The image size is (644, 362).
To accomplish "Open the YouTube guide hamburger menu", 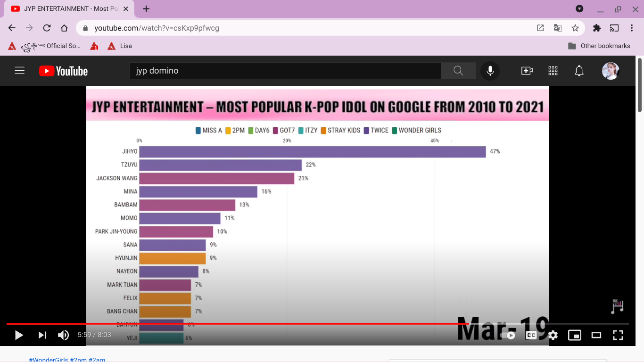I will point(19,71).
